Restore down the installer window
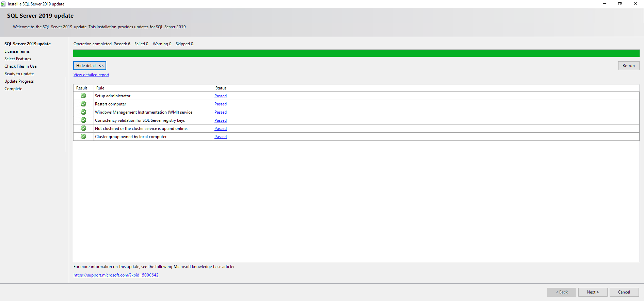This screenshot has height=301, width=644. [x=620, y=4]
